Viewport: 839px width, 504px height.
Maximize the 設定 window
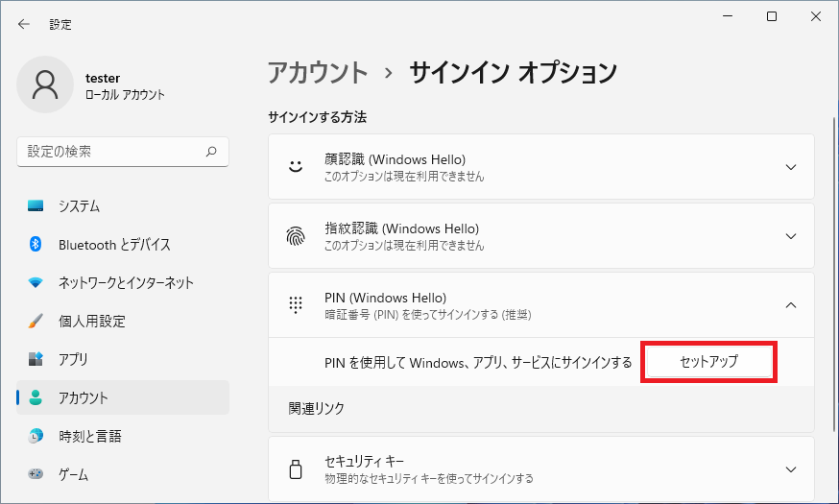point(772,16)
